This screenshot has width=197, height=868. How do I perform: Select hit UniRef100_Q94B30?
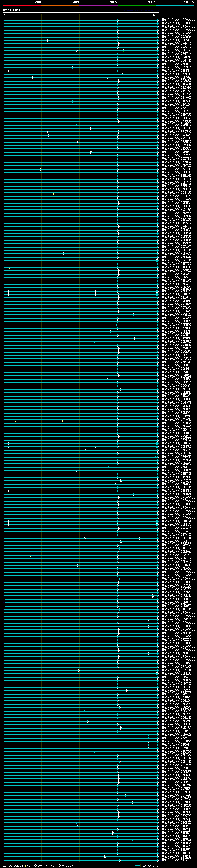click(177, 345)
